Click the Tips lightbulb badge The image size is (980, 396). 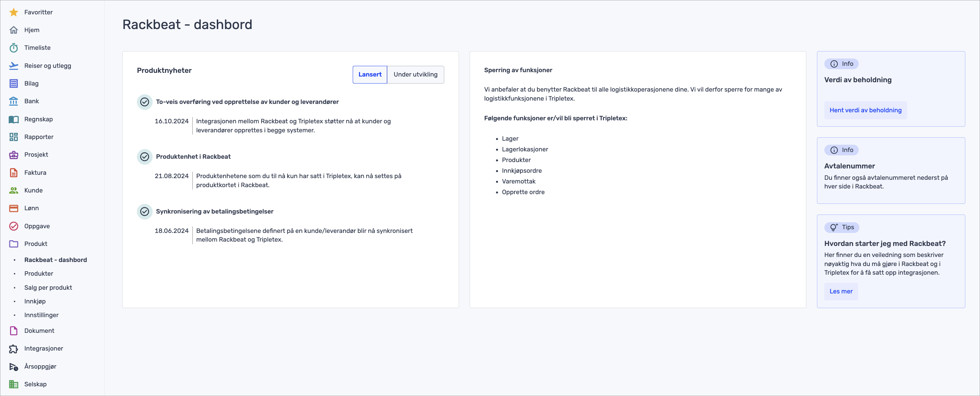(842, 227)
